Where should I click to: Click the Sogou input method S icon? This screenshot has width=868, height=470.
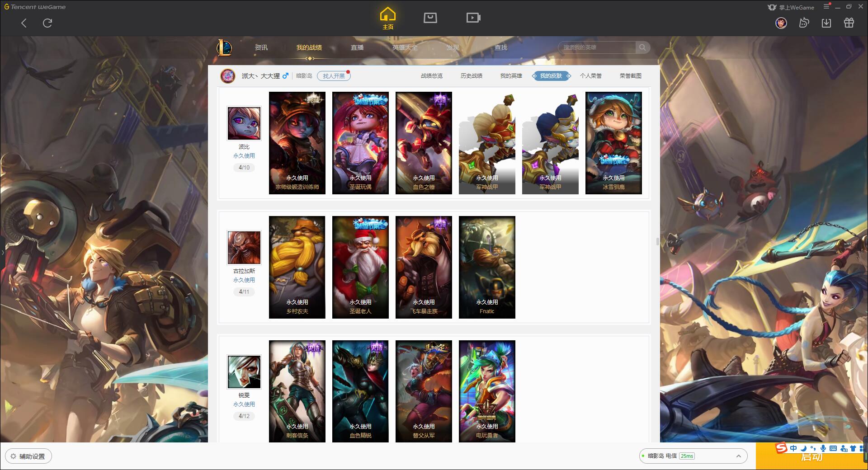coord(781,448)
